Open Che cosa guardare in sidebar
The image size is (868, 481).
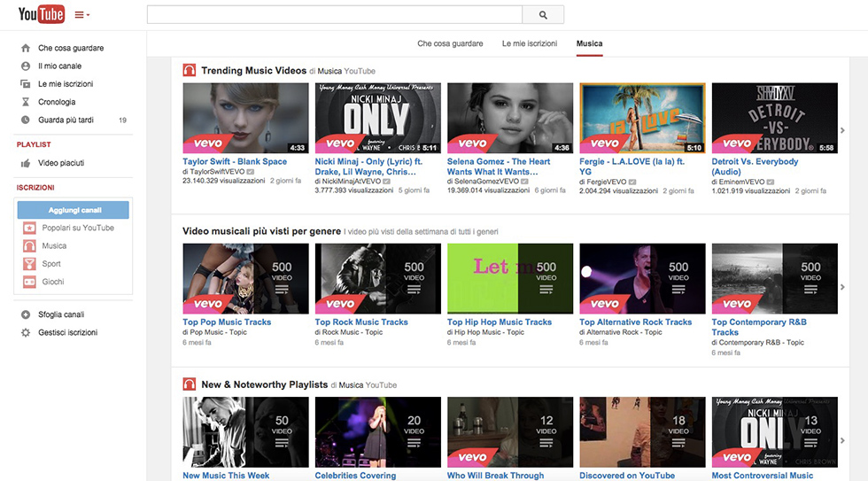tap(70, 48)
